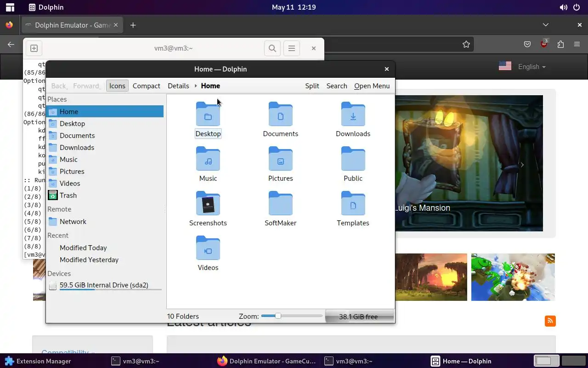Adjust the Zoom slider in status bar
588x368 pixels.
[292, 316]
